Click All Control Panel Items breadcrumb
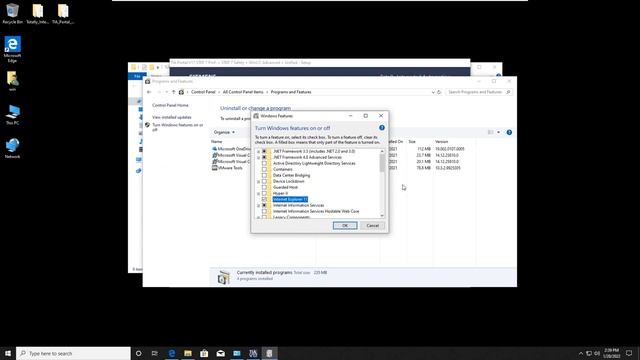The width and height of the screenshot is (640, 360). [243, 92]
